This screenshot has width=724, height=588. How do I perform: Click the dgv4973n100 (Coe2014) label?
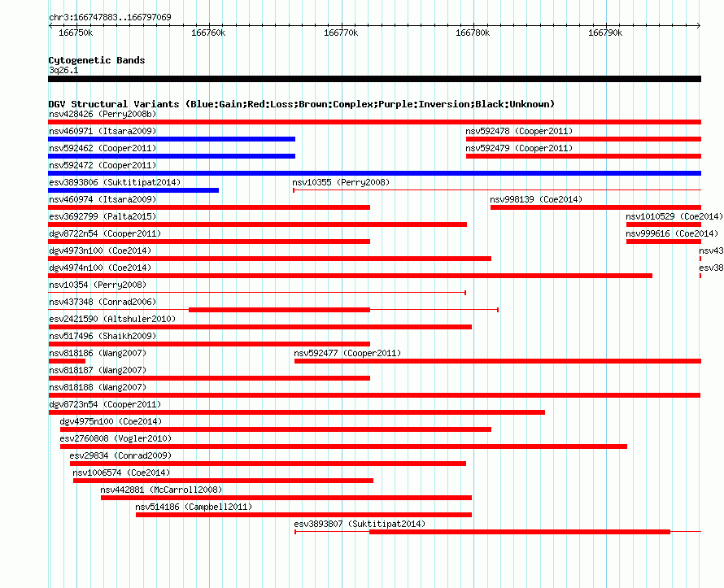coord(100,250)
